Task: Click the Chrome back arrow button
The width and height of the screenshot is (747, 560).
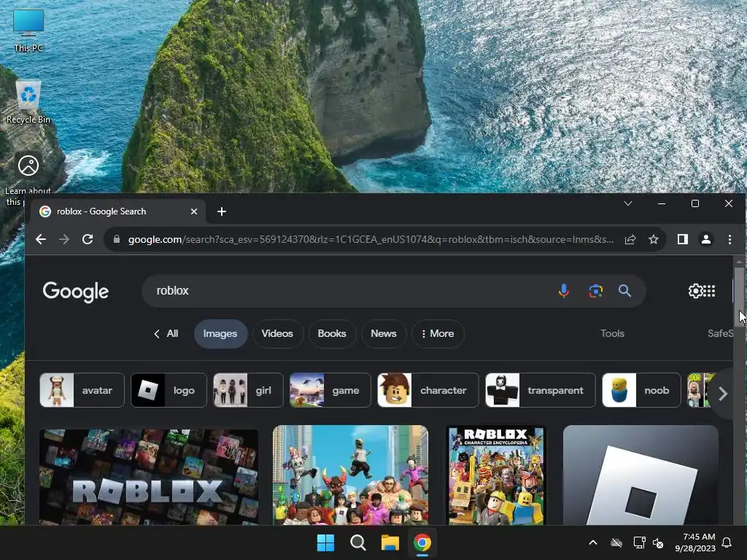Action: 41,239
